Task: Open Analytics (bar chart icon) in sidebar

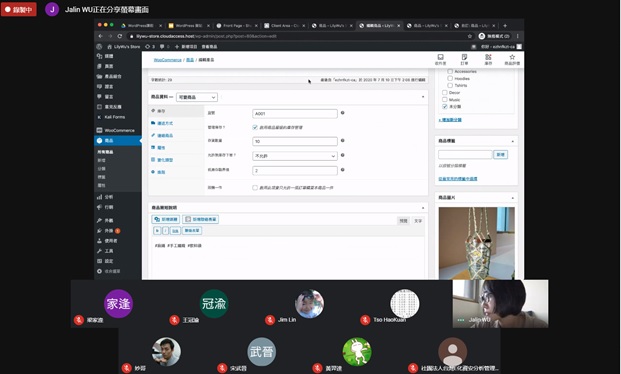Action: click(x=105, y=197)
